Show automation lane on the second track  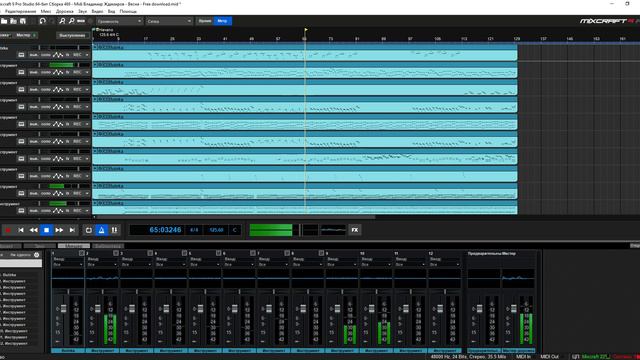(x=58, y=72)
